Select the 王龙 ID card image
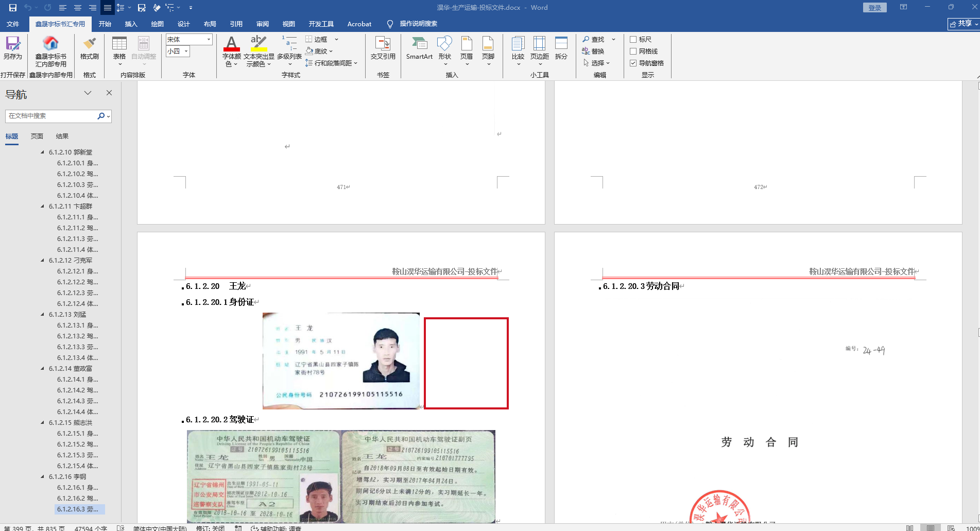 click(341, 361)
